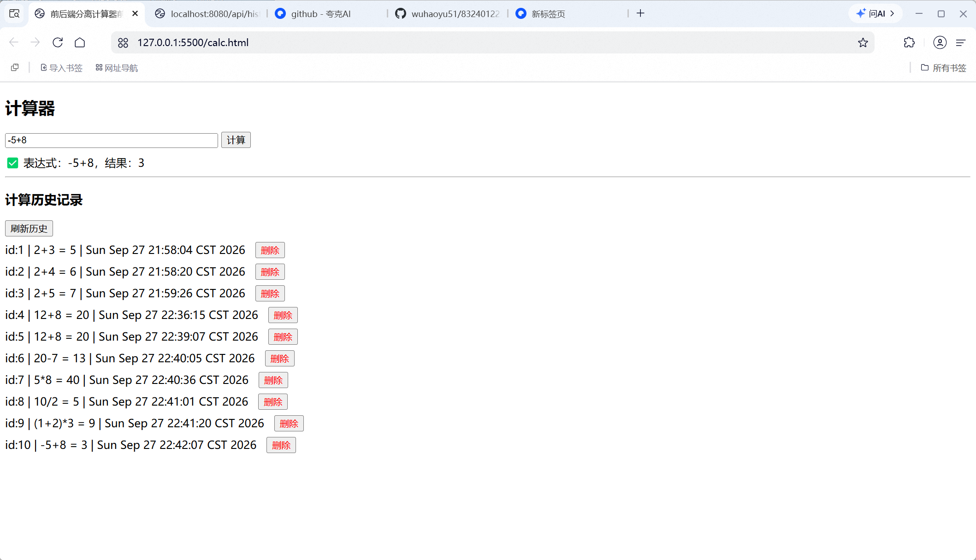This screenshot has height=560, width=976.
Task: Delete history record id:3 (2+5 = 7)
Action: pyautogui.click(x=270, y=294)
